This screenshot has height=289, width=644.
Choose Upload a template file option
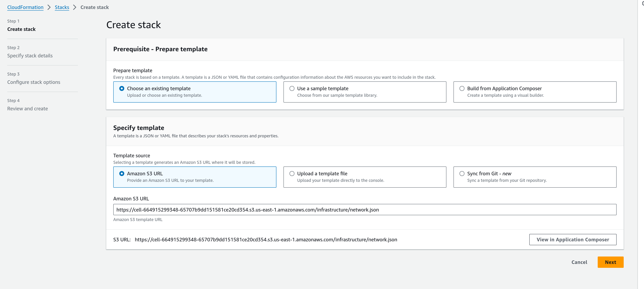coord(292,173)
